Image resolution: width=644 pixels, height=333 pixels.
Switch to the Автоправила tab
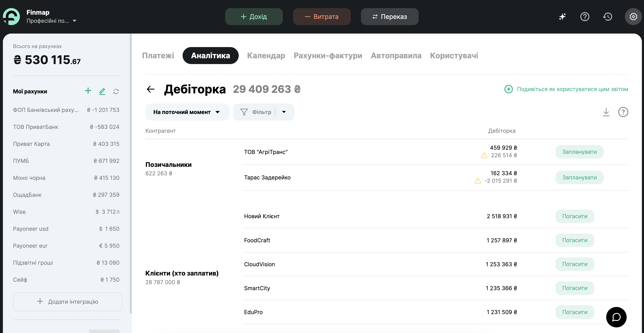click(x=396, y=56)
